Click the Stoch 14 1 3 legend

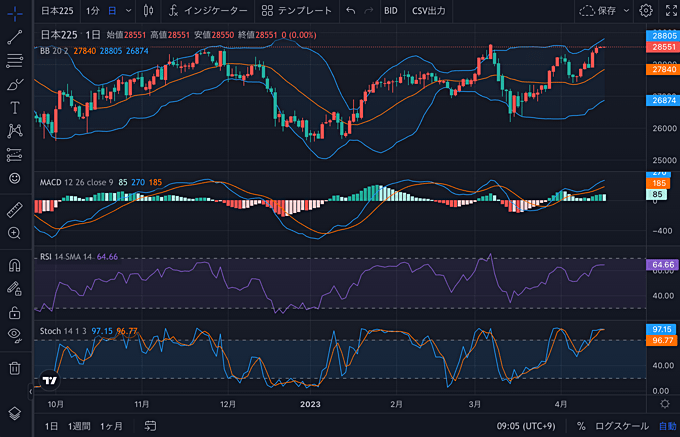(x=62, y=331)
